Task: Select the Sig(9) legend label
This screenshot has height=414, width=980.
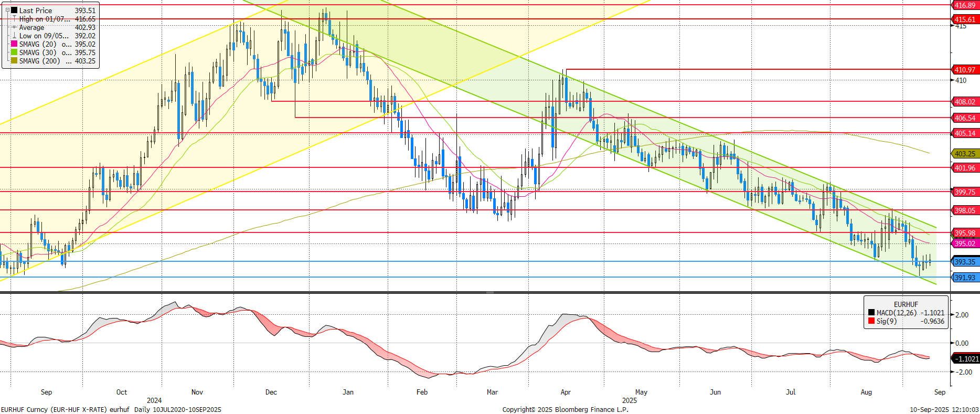Action: pyautogui.click(x=886, y=321)
